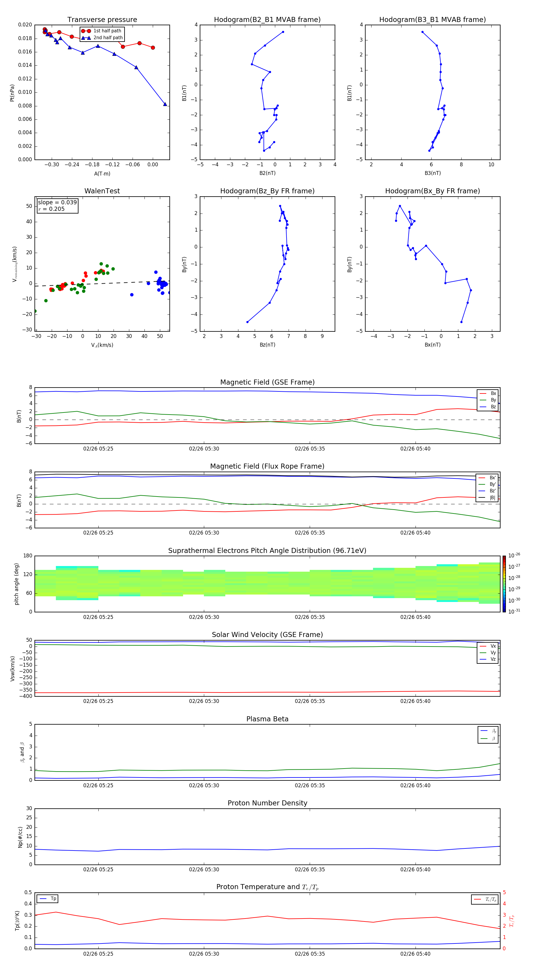Click the lowest point of Bz_By hodogram
Screen dimensions: 535x980
coord(248,322)
